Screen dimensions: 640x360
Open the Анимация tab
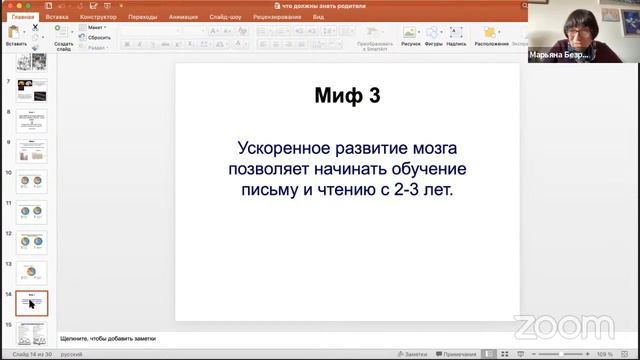[183, 17]
